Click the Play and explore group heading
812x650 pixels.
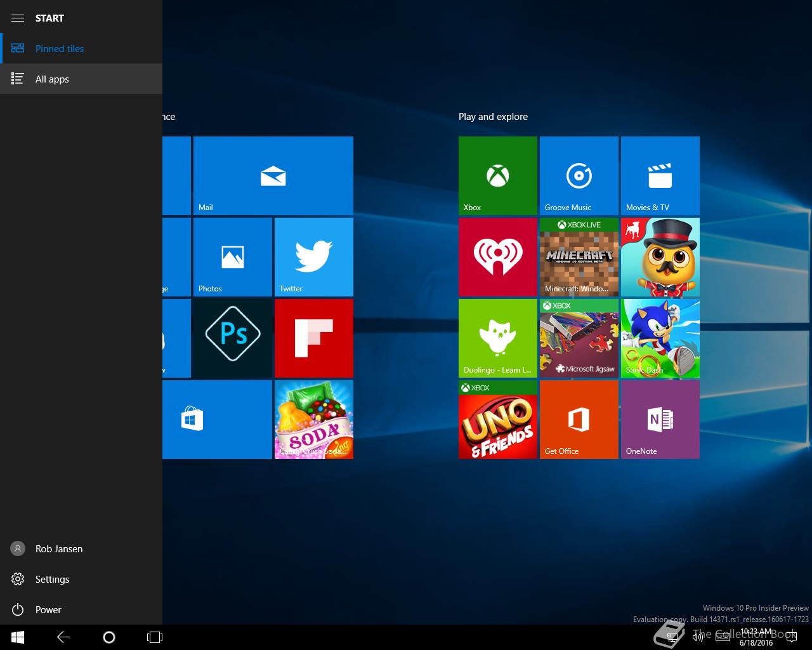point(493,117)
